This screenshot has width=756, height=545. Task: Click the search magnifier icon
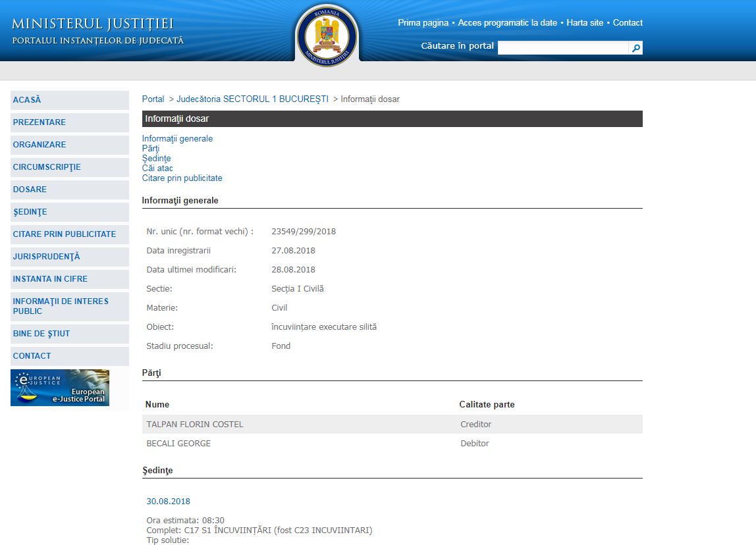(x=635, y=48)
